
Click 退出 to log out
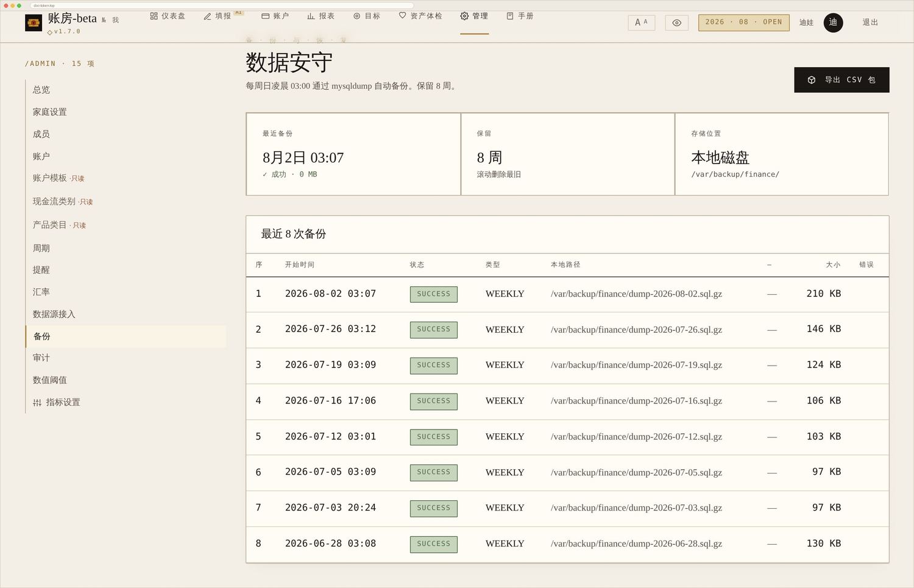(870, 23)
